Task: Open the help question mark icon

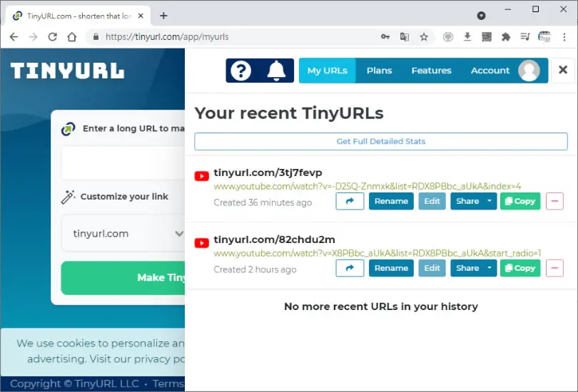Action: [x=240, y=71]
